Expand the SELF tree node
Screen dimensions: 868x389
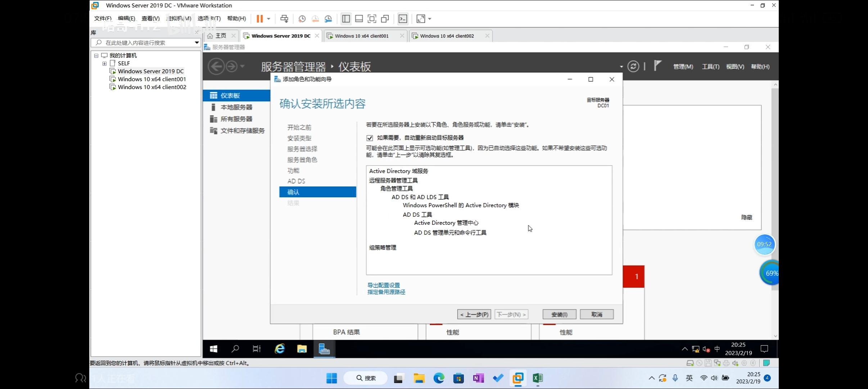pos(104,63)
